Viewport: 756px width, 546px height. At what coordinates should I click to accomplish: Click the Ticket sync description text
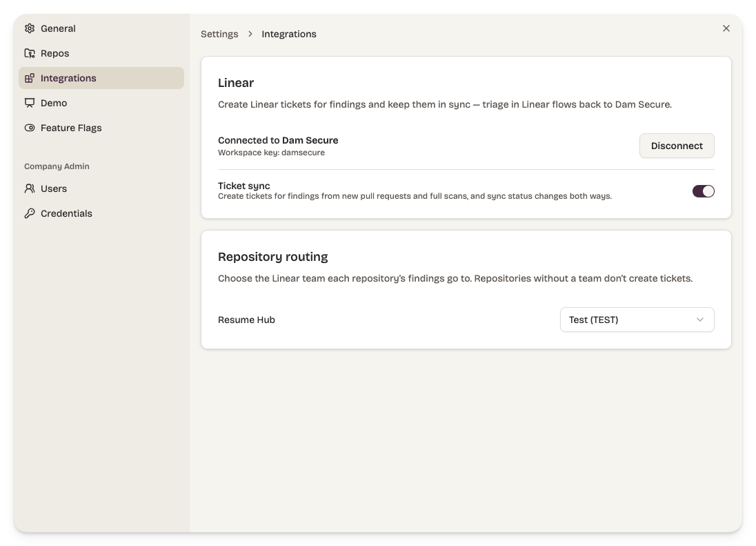tap(415, 196)
